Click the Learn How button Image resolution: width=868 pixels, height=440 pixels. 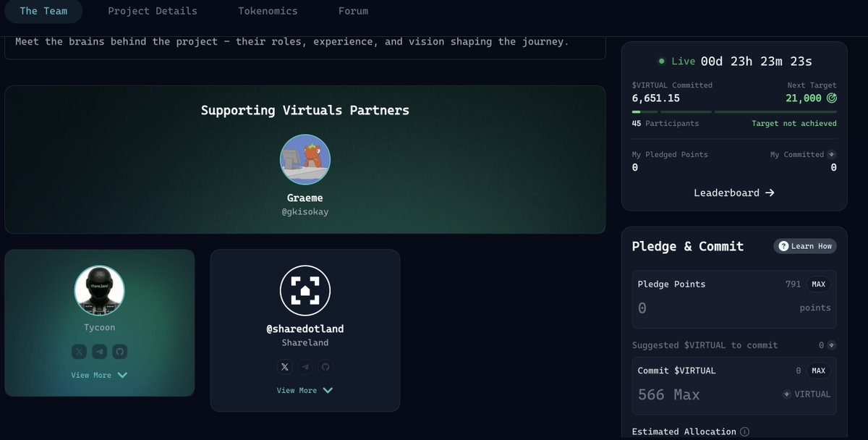[805, 246]
